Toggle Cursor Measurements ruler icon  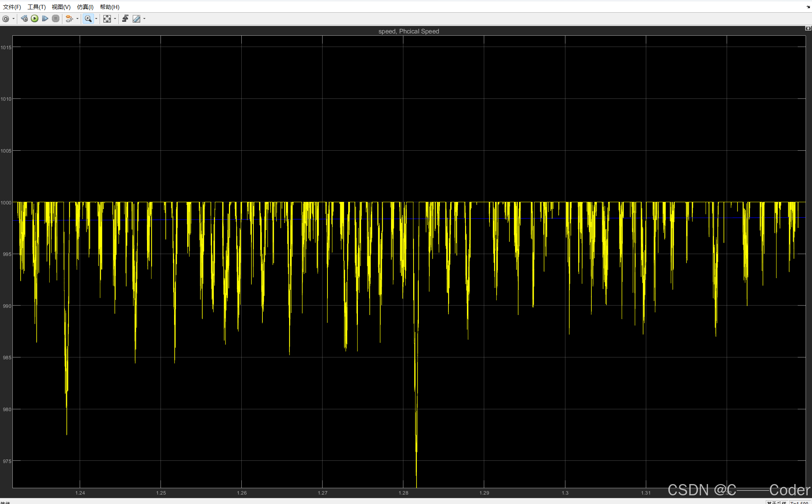coord(136,19)
